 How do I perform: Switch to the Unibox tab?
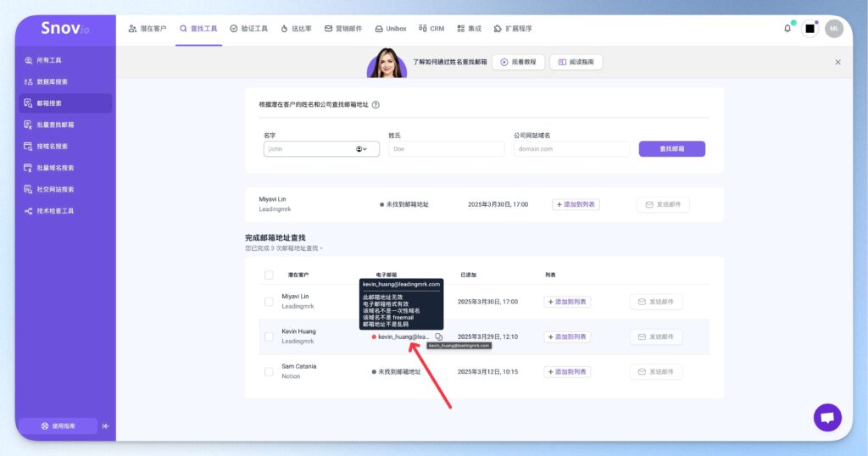pos(391,29)
